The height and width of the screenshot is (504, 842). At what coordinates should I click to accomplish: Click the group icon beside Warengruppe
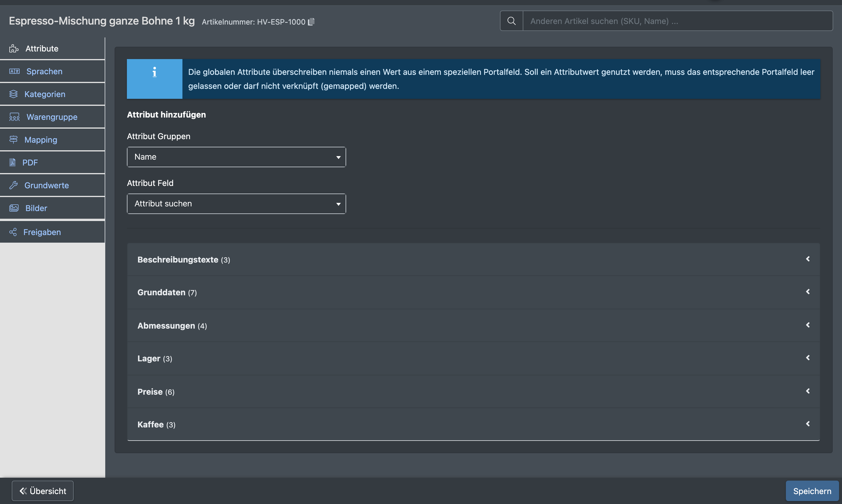tap(14, 117)
